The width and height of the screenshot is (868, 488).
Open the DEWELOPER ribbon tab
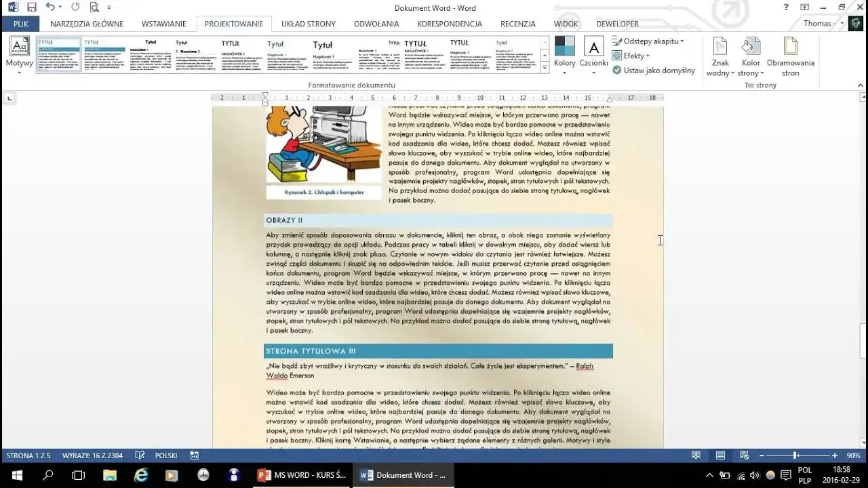click(617, 23)
